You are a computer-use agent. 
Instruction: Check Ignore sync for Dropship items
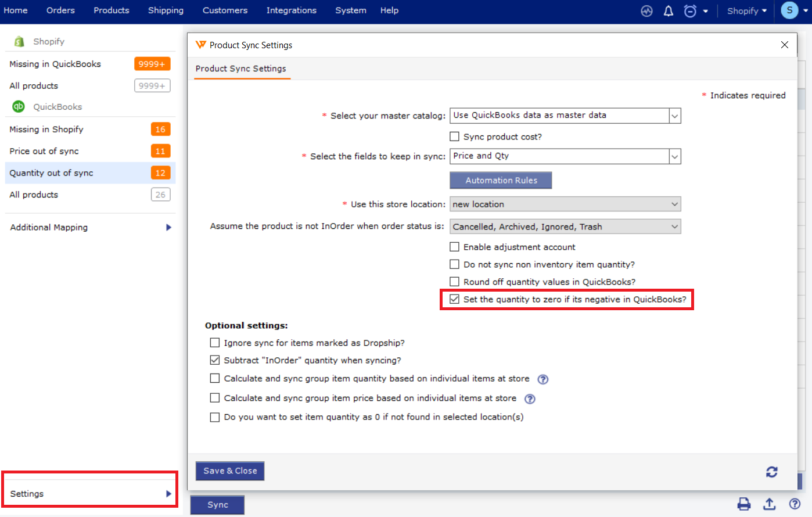[215, 343]
